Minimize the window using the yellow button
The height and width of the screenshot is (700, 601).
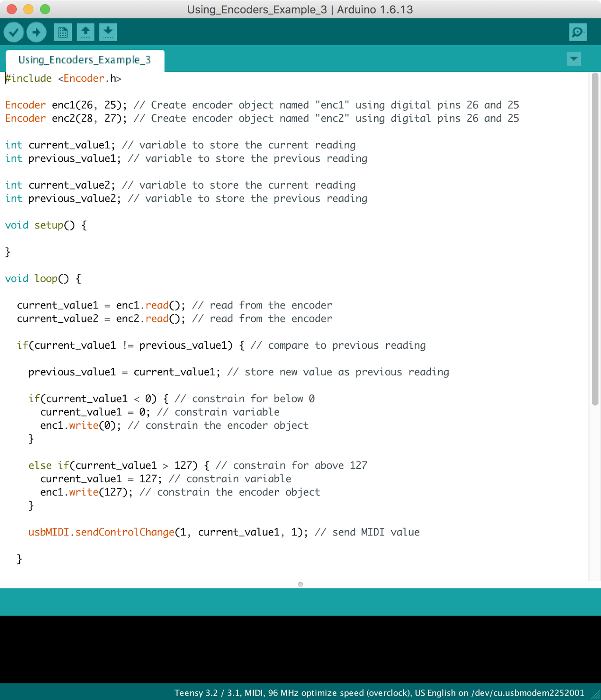click(x=28, y=9)
